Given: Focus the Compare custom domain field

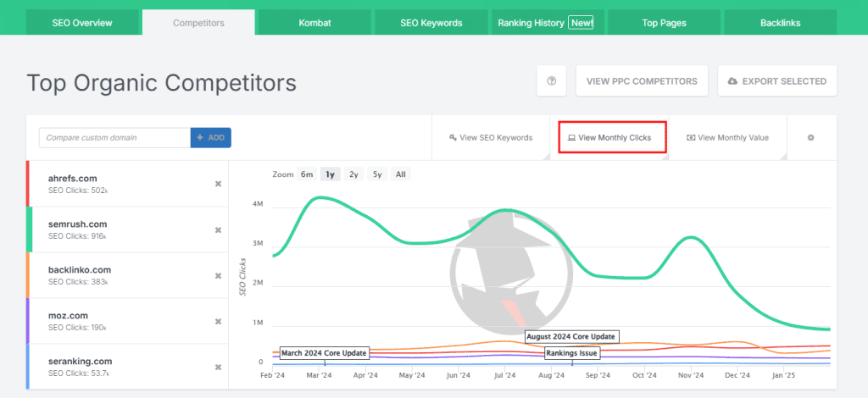Looking at the screenshot, I should pyautogui.click(x=114, y=138).
